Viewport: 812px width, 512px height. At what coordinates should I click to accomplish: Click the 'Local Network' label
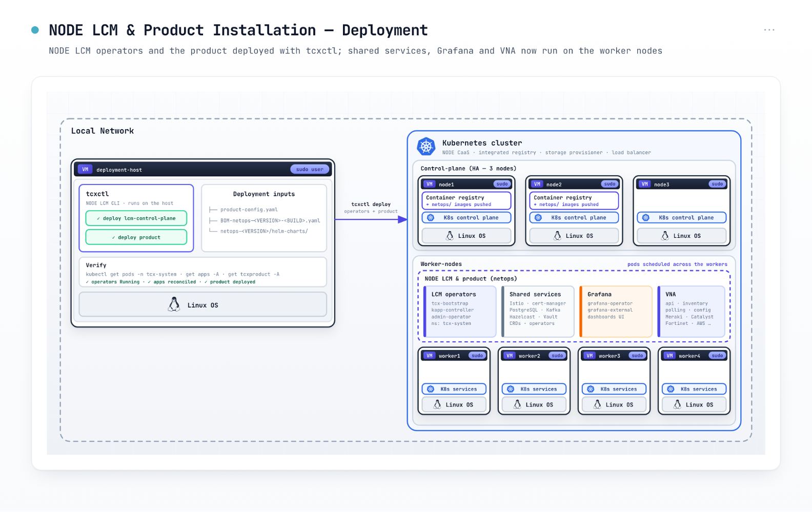coord(103,131)
